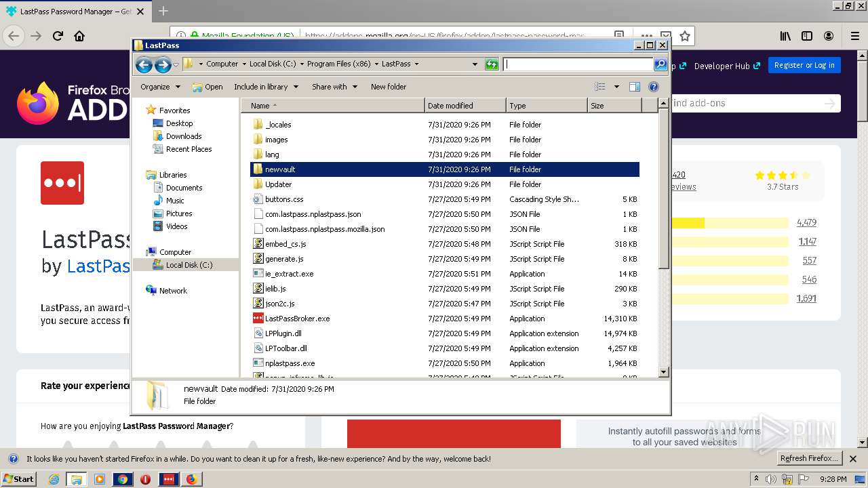The height and width of the screenshot is (488, 868).
Task: Open recent pages dropdown beside Forward
Action: pos(176,65)
